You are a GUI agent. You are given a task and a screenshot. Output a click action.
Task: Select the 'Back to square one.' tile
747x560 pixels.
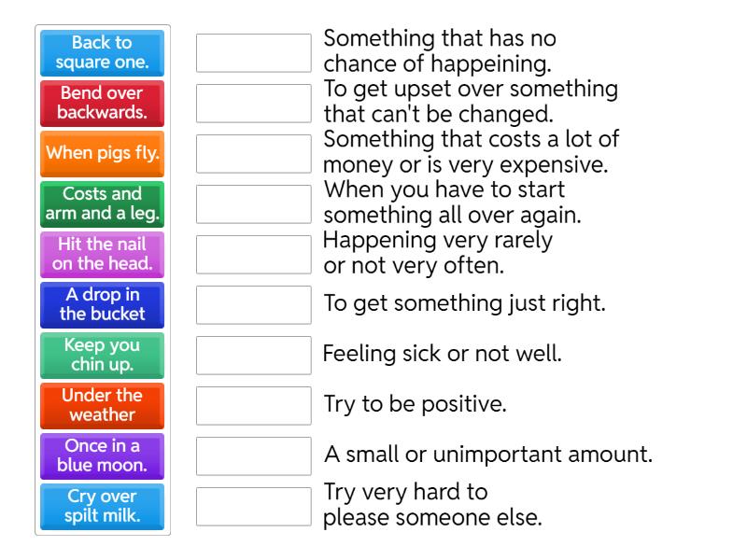tap(102, 53)
